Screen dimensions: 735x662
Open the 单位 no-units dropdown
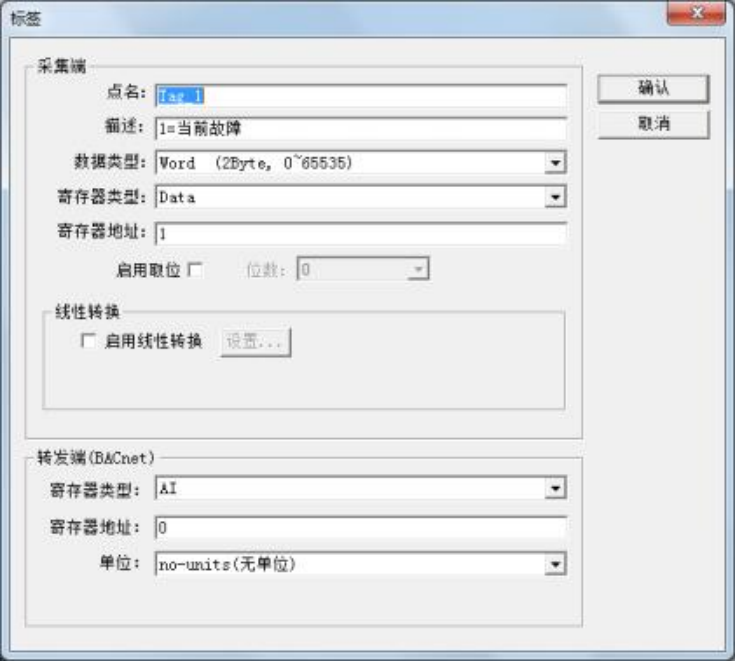[555, 564]
